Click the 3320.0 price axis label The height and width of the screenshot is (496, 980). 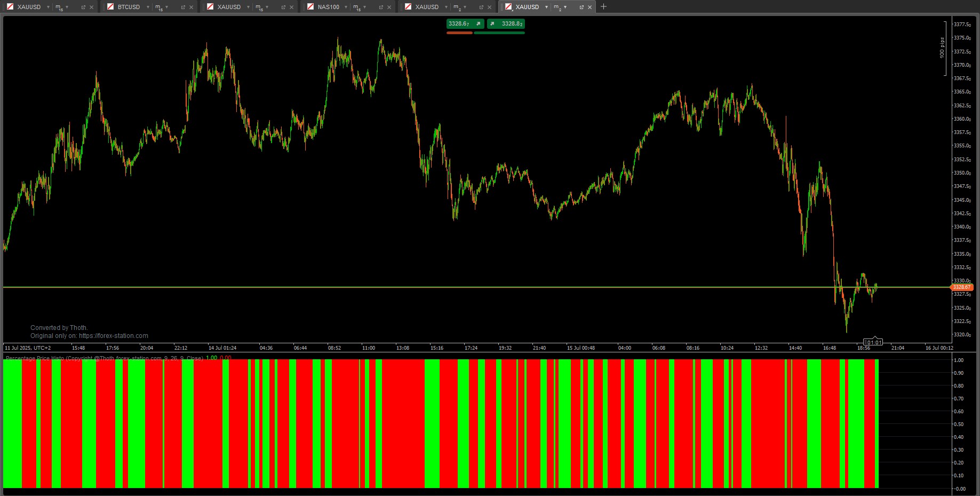pyautogui.click(x=962, y=335)
